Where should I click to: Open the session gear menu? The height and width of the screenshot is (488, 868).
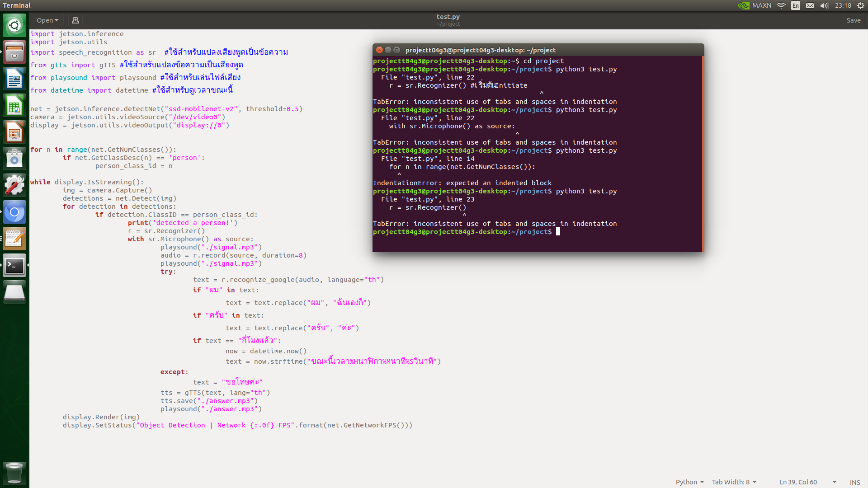pos(860,5)
